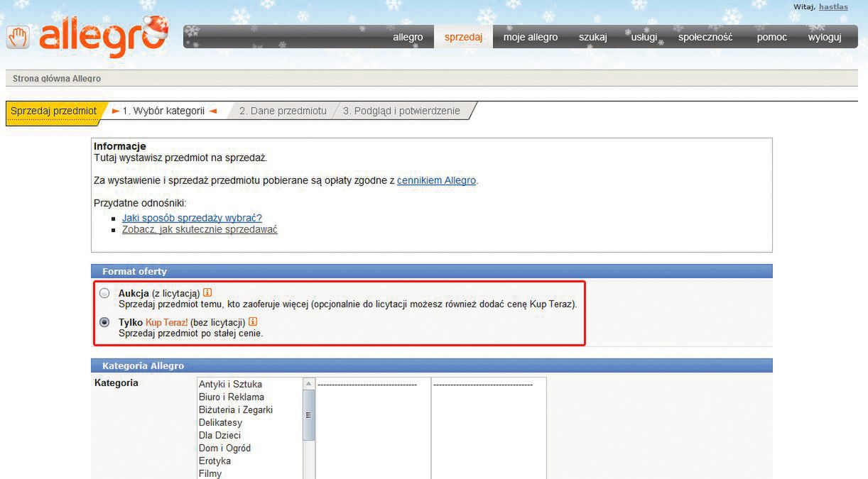Go to moje allegro menu
Screen dimensions: 868x479
pos(531,37)
